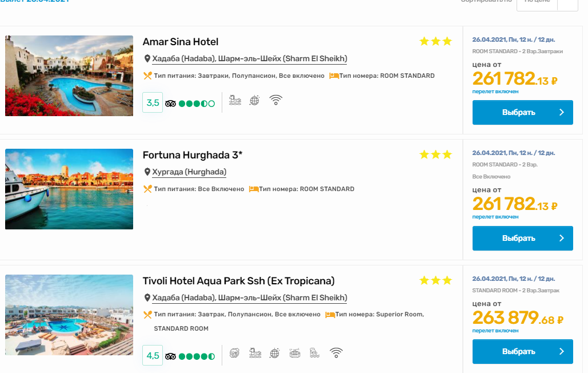Click the Amar Sina Hotel pool photo

[x=69, y=76]
